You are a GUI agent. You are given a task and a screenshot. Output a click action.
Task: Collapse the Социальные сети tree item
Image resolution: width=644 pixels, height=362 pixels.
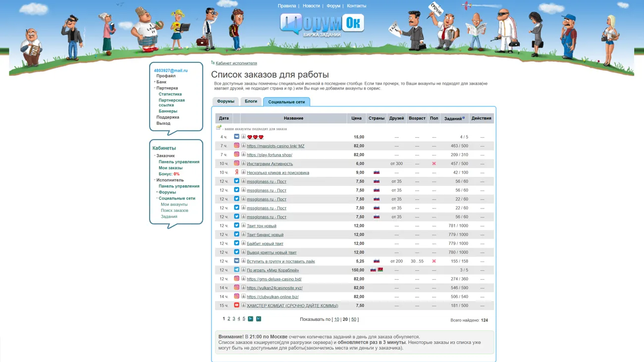pyautogui.click(x=157, y=198)
